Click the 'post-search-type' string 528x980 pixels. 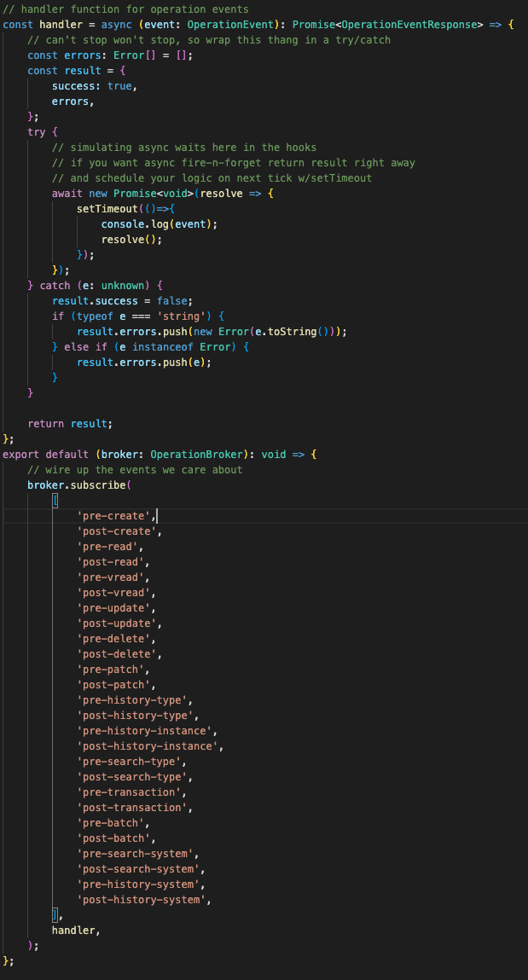[x=132, y=777]
